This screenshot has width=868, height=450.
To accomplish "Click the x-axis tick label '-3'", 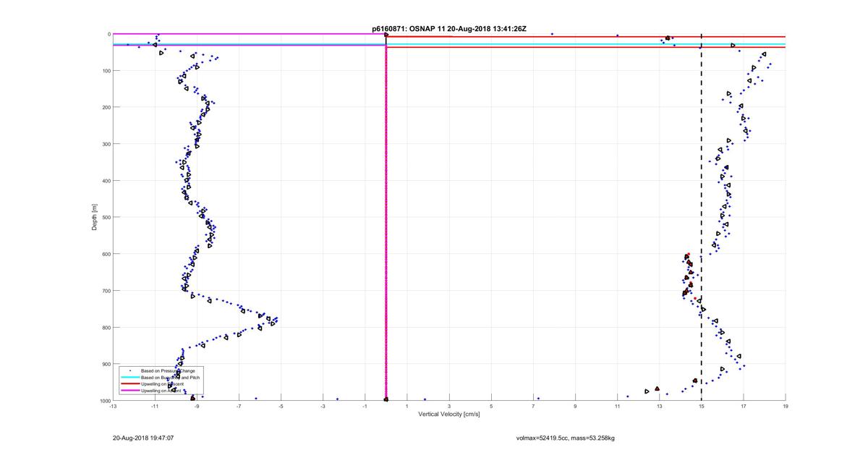I will (x=323, y=407).
